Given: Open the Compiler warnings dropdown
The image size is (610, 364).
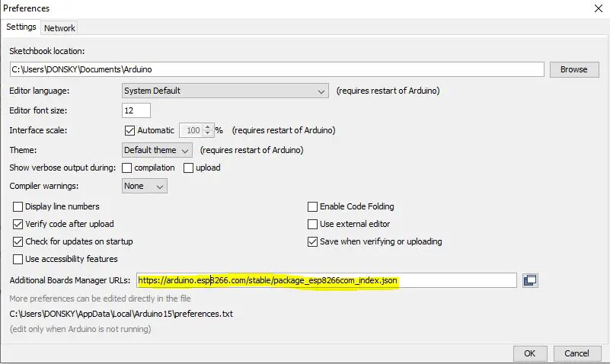Looking at the screenshot, I should [x=145, y=186].
